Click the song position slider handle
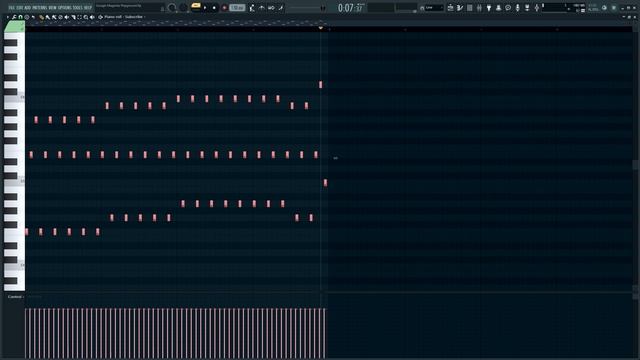 click(x=323, y=8)
